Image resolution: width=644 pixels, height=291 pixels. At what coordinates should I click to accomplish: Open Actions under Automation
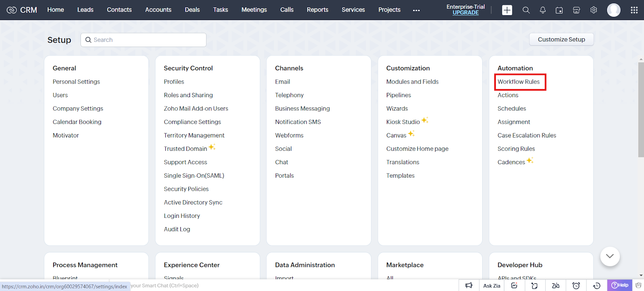point(508,95)
